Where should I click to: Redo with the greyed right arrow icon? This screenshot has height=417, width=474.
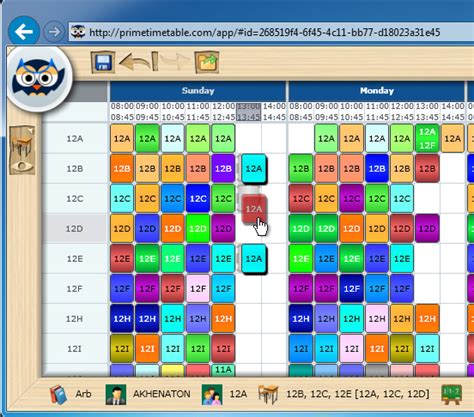tap(174, 62)
